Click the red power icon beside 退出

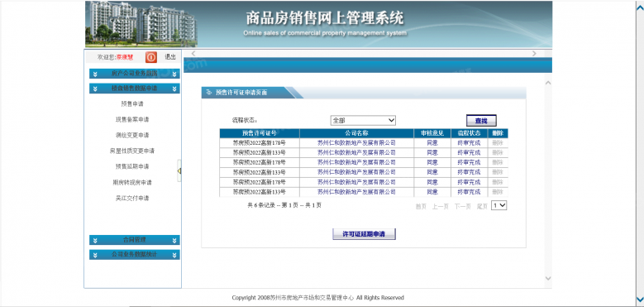(x=150, y=57)
